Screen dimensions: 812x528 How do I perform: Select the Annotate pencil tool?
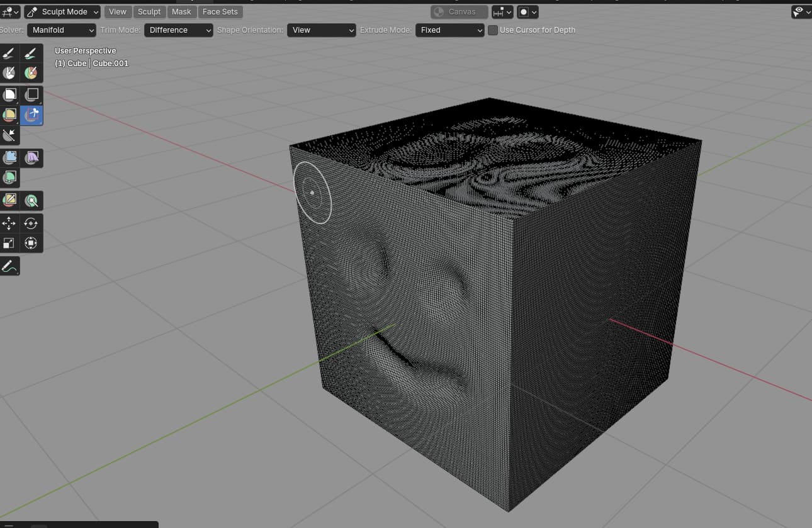(9, 266)
